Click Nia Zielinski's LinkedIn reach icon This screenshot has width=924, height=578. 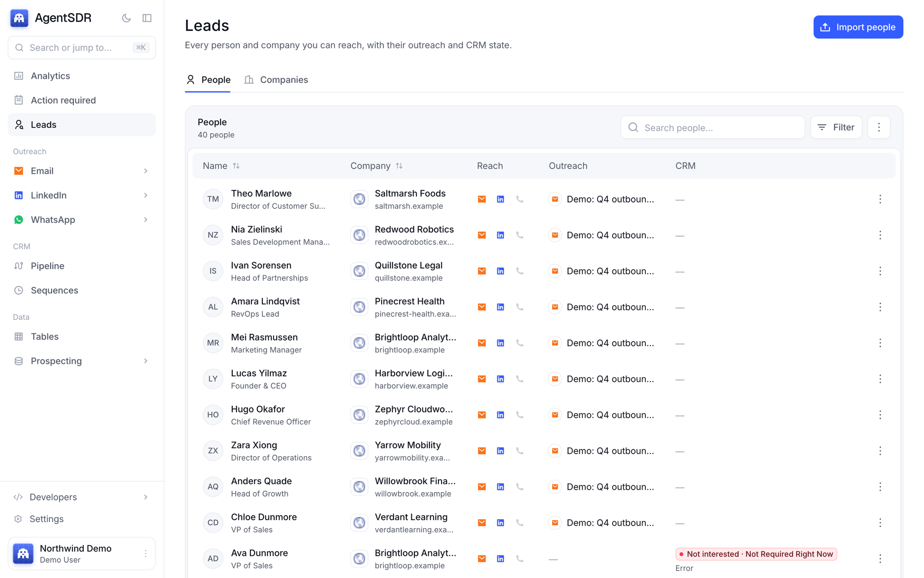point(500,235)
